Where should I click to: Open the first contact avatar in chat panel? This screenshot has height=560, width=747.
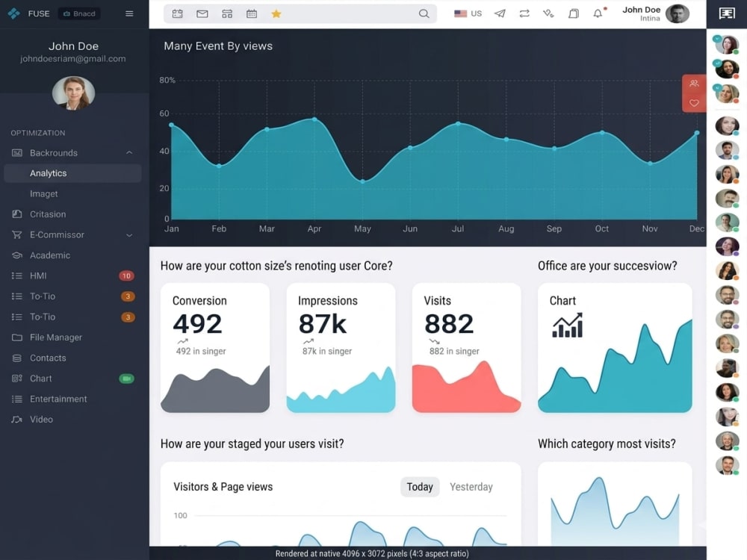coord(727,45)
